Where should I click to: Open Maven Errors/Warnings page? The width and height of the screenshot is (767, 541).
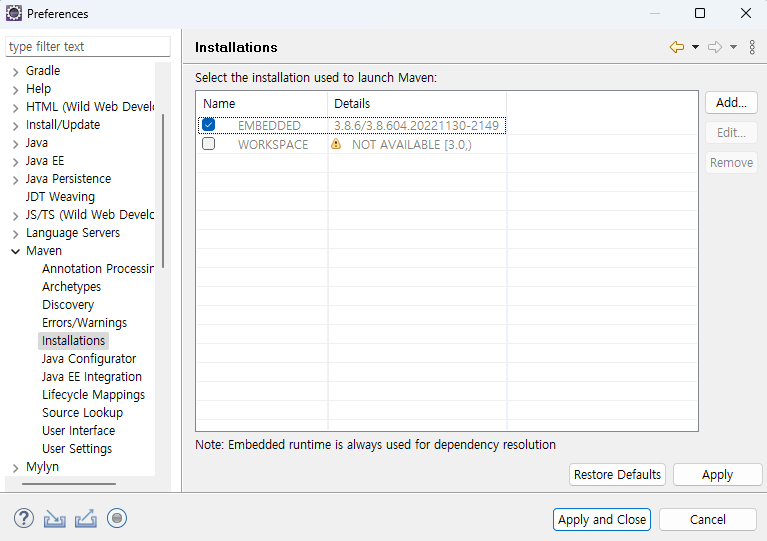(84, 323)
